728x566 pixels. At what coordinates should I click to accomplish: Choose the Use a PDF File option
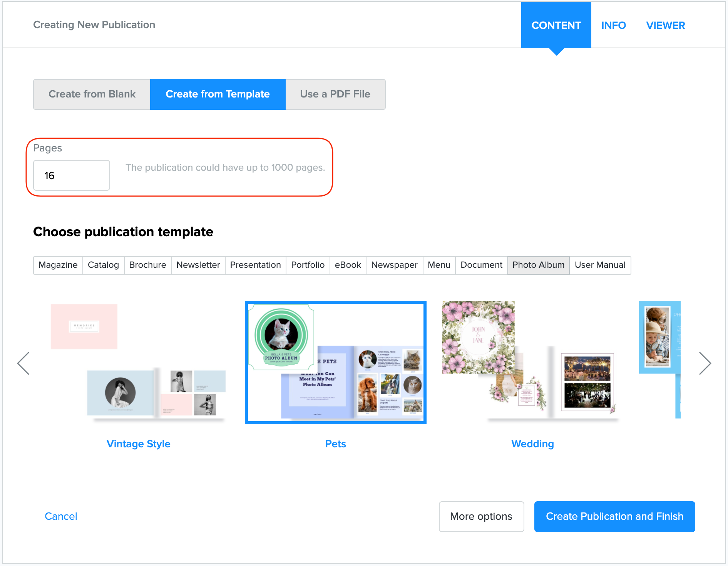pyautogui.click(x=335, y=94)
